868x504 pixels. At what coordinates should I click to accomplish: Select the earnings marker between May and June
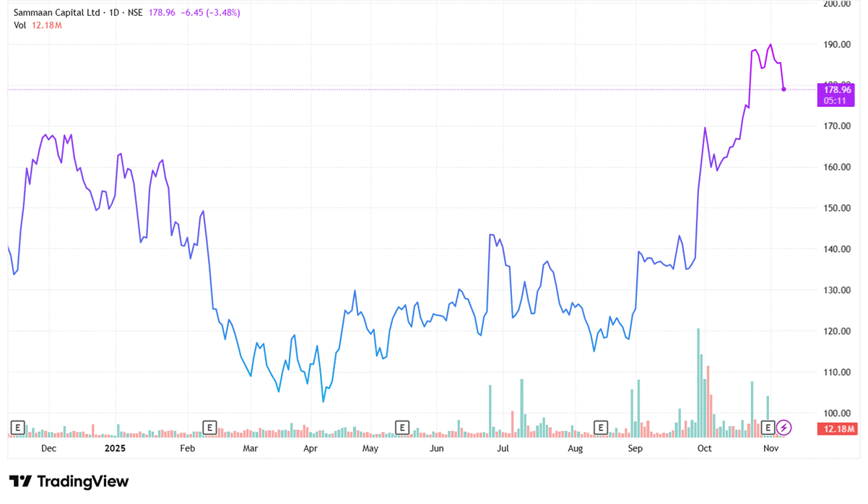pyautogui.click(x=401, y=427)
